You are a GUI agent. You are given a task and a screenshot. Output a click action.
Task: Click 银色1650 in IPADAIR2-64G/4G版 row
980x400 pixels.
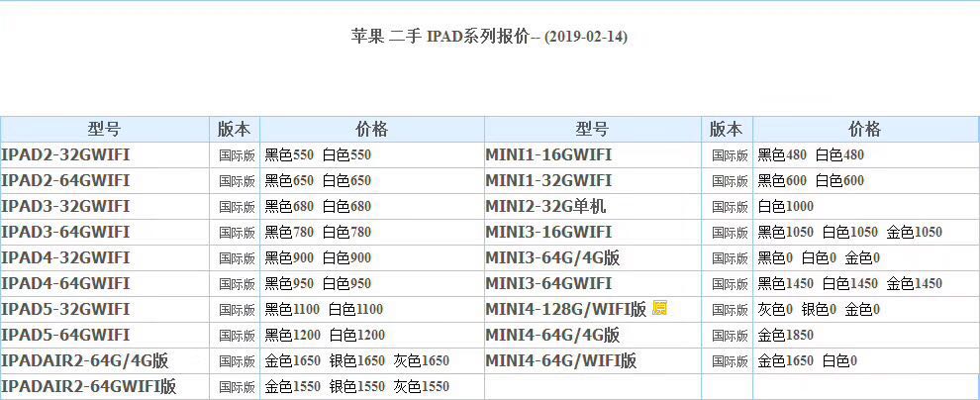(x=357, y=360)
